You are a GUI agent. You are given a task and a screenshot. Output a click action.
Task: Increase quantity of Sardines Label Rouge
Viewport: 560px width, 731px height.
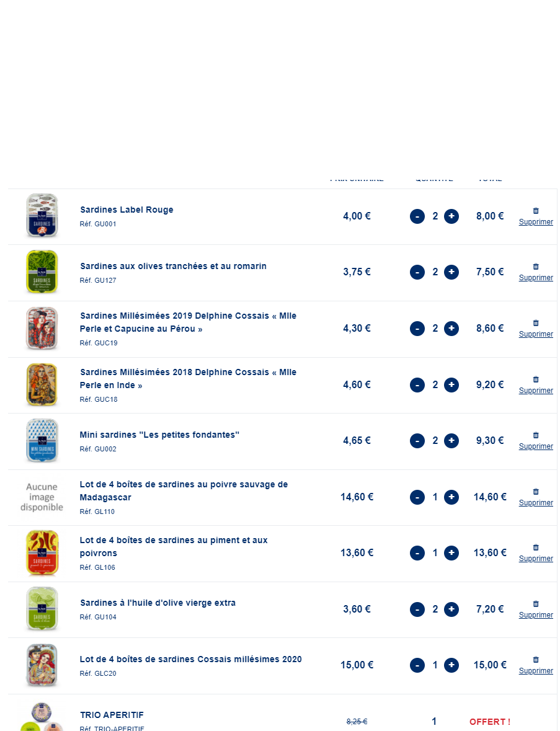[451, 216]
